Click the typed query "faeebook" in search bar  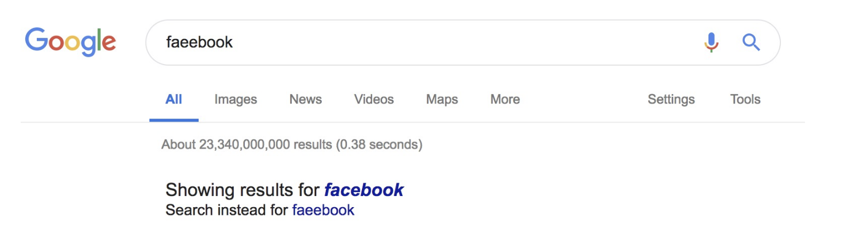[199, 42]
